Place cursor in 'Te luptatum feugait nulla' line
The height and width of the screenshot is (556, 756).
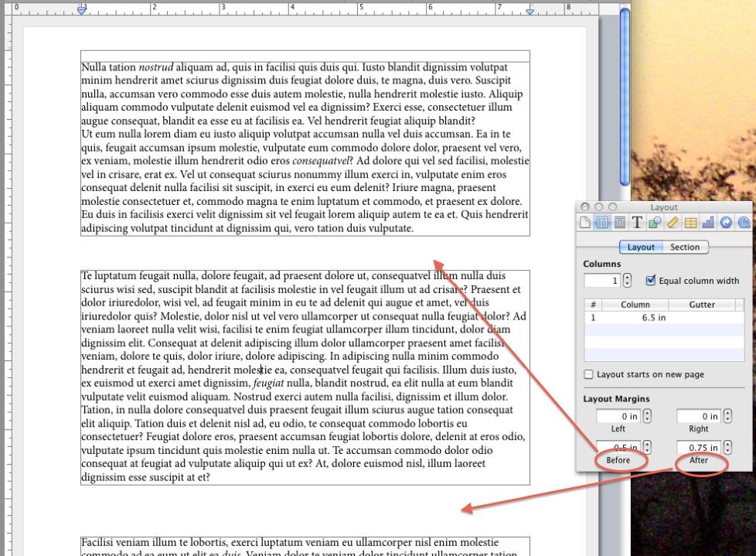coord(293,276)
